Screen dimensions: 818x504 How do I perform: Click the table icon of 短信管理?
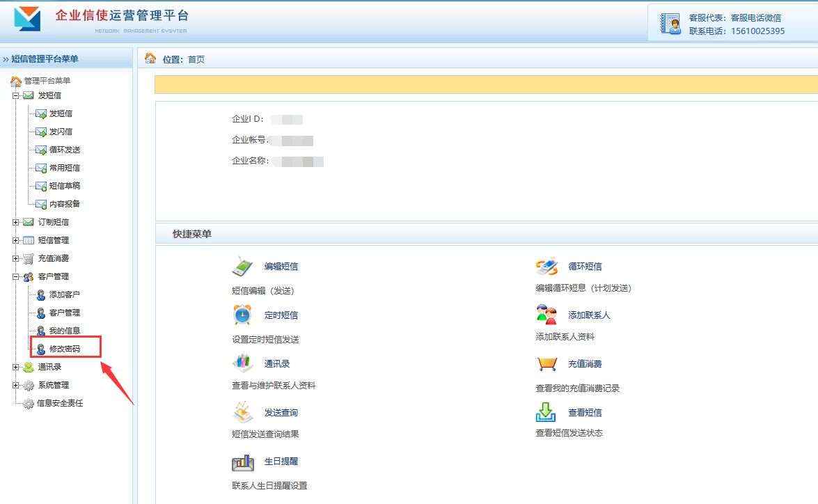coord(29,241)
